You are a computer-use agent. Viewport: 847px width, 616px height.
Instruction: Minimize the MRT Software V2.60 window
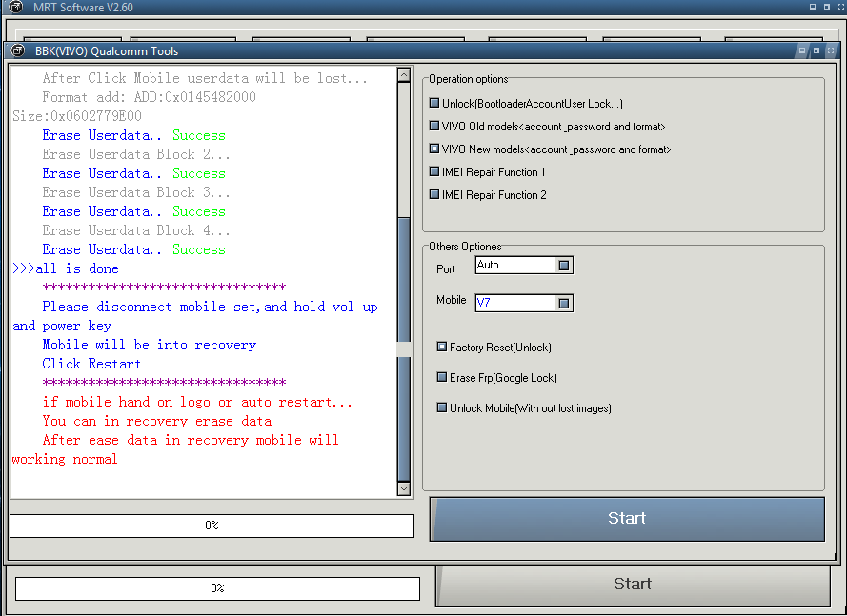point(813,7)
